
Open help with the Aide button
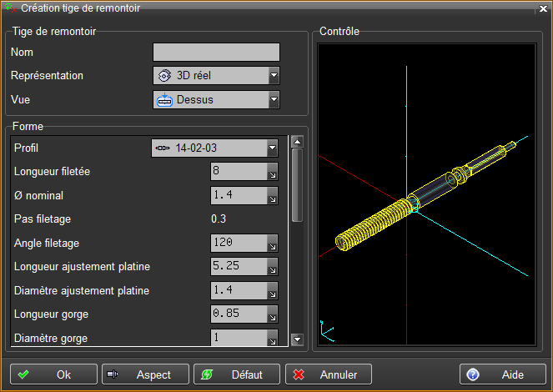[x=503, y=374]
